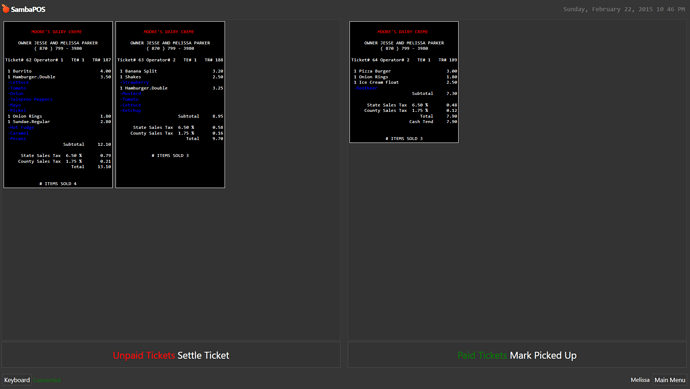Click the "Total 13.10" line
The image size is (690, 389).
[91, 167]
